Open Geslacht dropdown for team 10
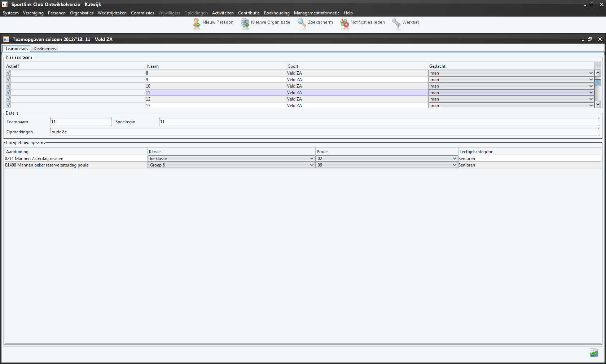 [x=511, y=86]
